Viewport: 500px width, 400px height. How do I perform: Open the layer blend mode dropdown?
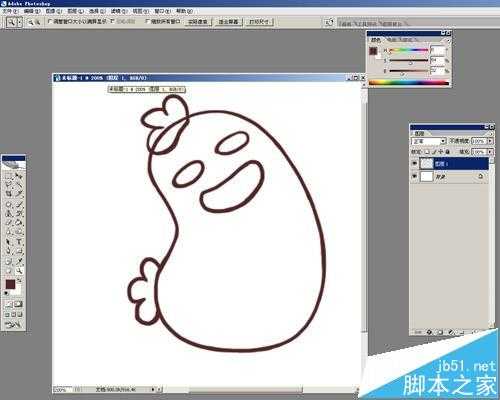pyautogui.click(x=429, y=141)
